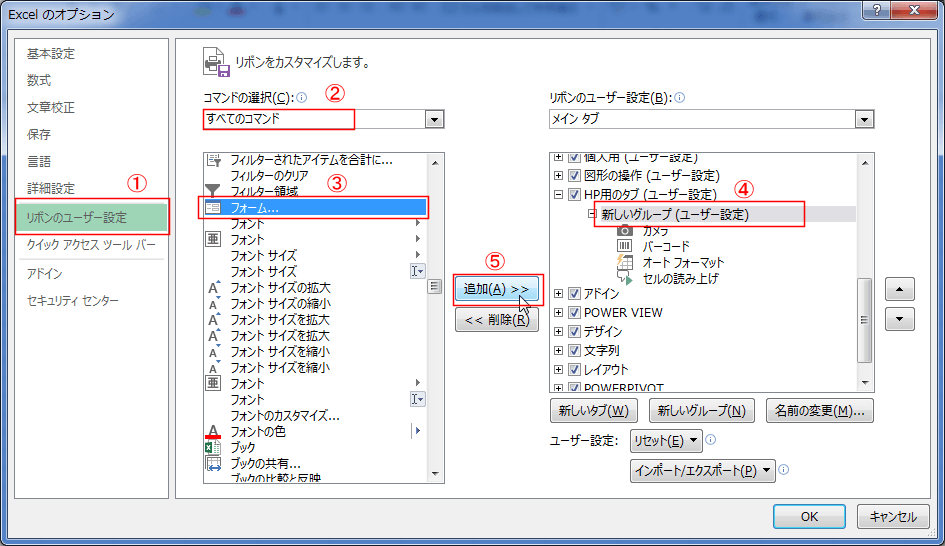This screenshot has height=546, width=945.
Task: Click the フォント サイズの拡大 letter icon
Action: click(x=213, y=287)
